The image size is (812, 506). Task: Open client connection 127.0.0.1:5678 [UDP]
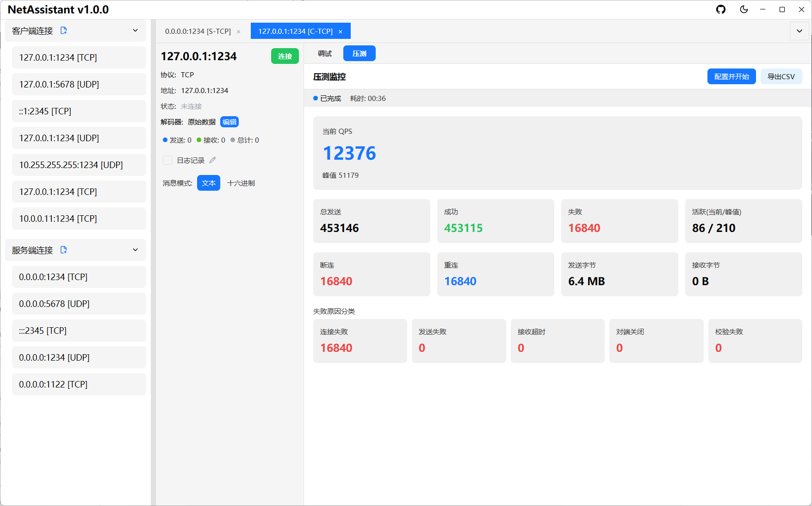coord(79,84)
